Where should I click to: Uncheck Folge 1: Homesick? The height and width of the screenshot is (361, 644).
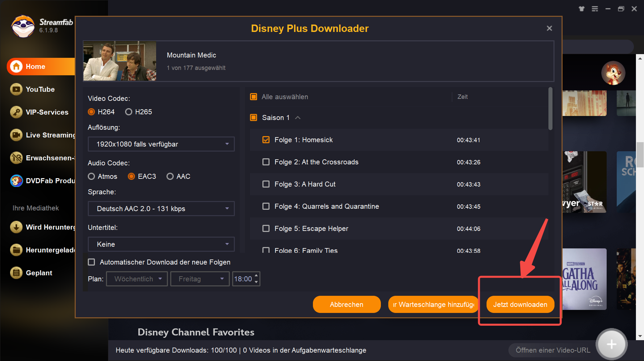pyautogui.click(x=266, y=140)
